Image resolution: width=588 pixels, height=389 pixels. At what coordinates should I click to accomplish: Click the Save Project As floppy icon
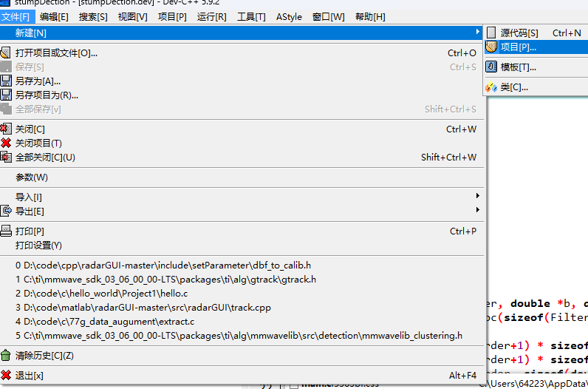click(6, 95)
